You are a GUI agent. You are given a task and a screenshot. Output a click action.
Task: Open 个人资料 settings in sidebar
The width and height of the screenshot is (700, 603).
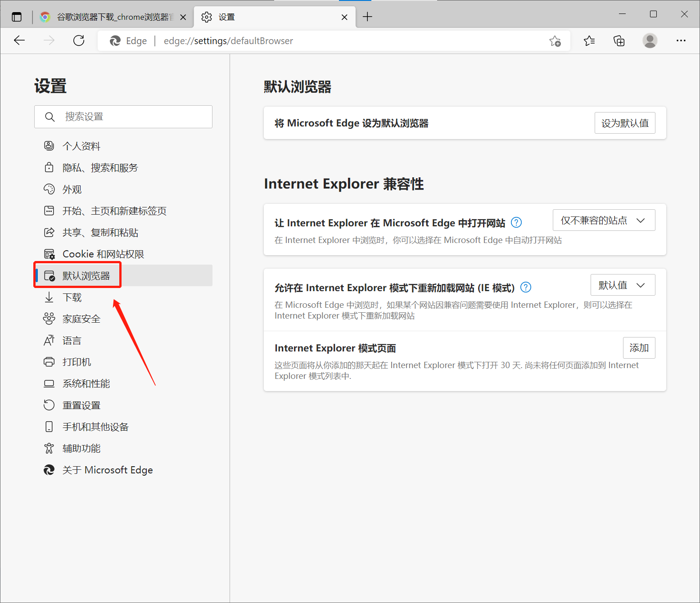click(x=81, y=145)
